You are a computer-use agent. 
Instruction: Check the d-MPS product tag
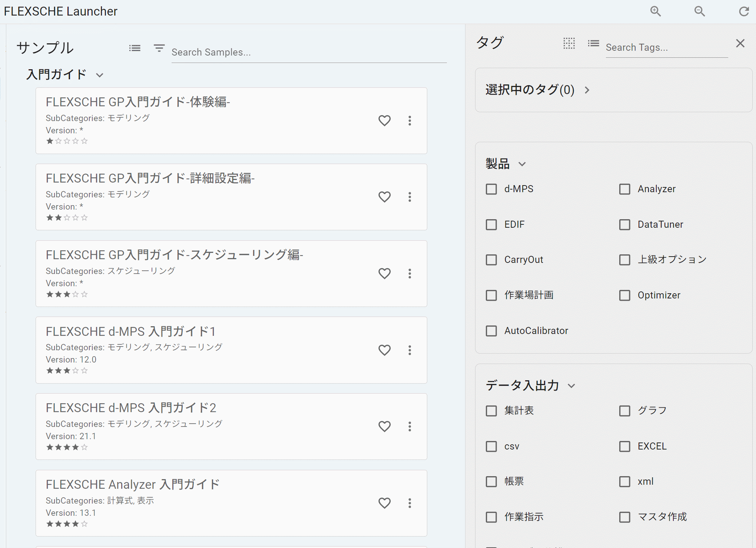491,189
